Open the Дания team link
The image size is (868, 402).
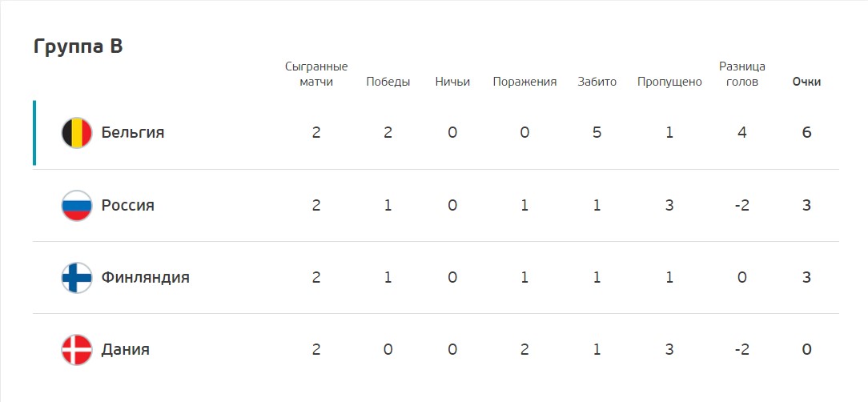tap(126, 349)
